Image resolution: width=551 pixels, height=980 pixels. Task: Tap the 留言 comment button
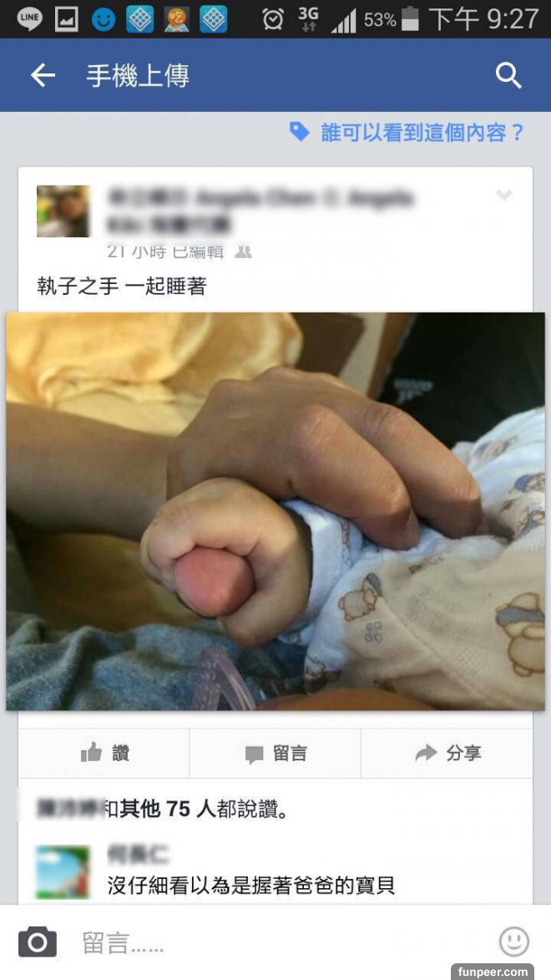click(x=275, y=753)
